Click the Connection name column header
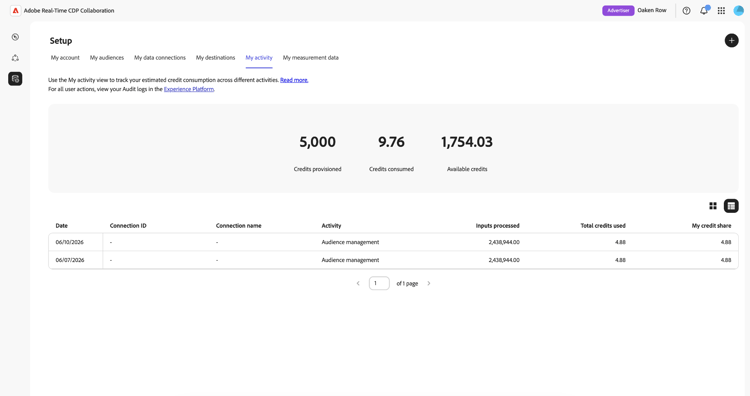This screenshot has width=750, height=396. tap(239, 225)
